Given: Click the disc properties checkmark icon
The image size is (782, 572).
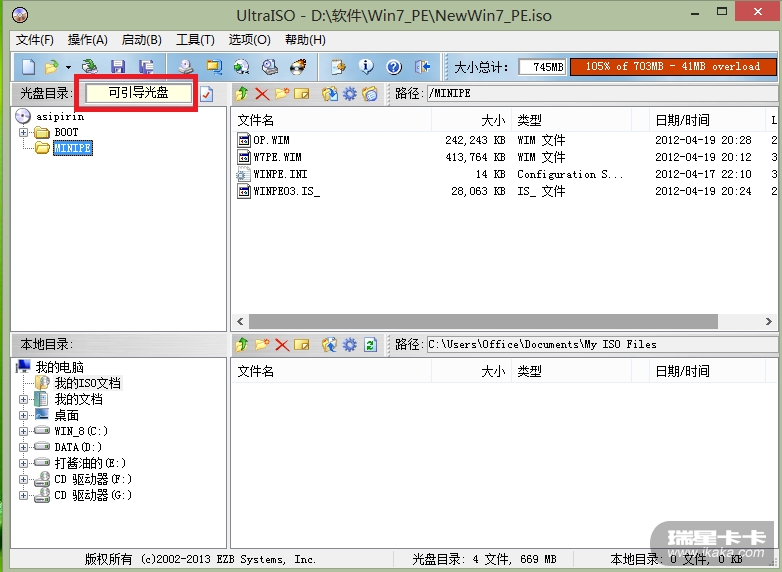Looking at the screenshot, I should click(x=206, y=94).
